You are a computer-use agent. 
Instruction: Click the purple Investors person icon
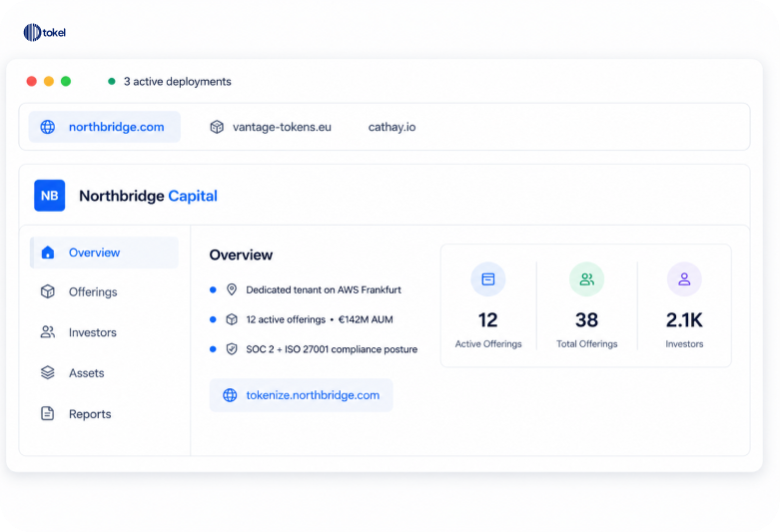pyautogui.click(x=684, y=278)
